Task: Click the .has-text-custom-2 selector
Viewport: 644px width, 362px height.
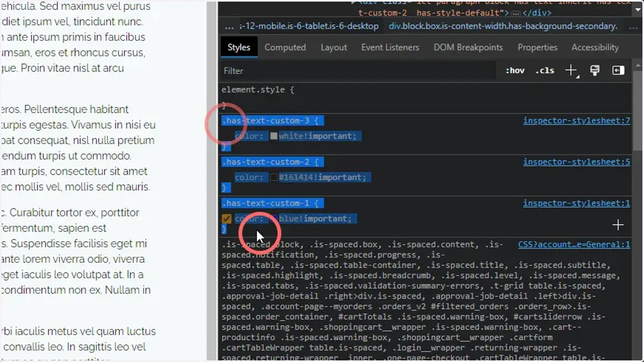Action: click(266, 162)
